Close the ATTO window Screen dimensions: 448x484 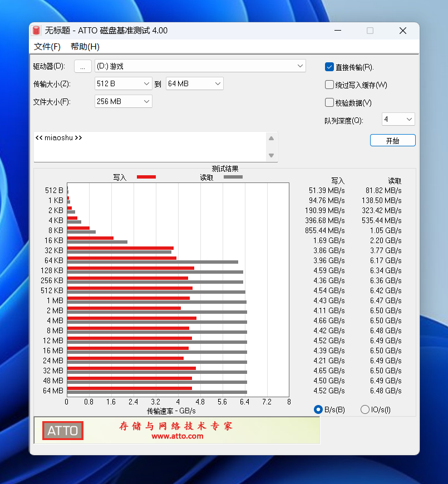(x=402, y=31)
